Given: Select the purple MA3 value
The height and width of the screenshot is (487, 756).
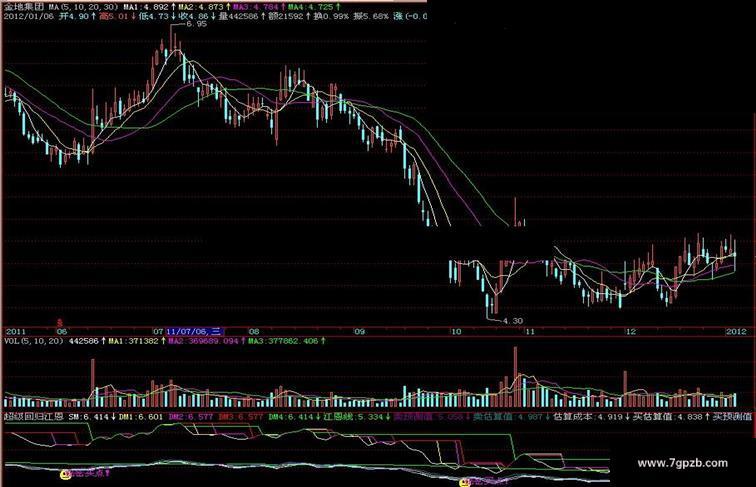Looking at the screenshot, I should 256,7.
